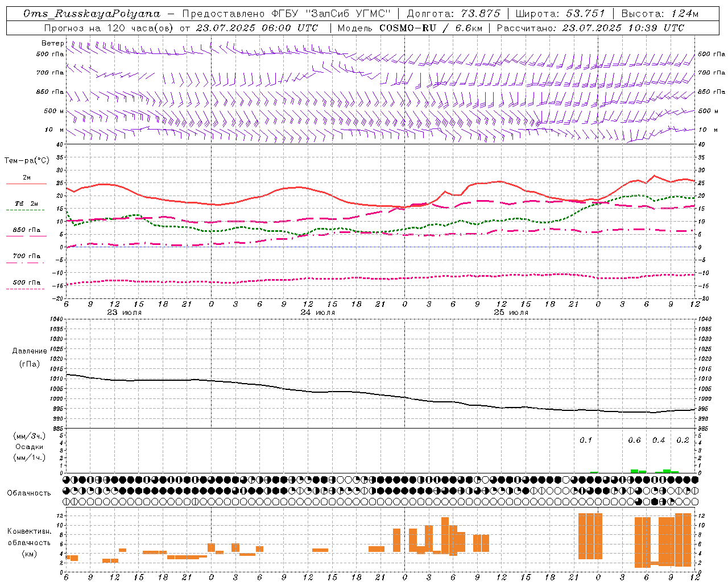Select the 0.4 precipitation amount
Image resolution: width=728 pixels, height=582 pixels.
[x=659, y=440]
